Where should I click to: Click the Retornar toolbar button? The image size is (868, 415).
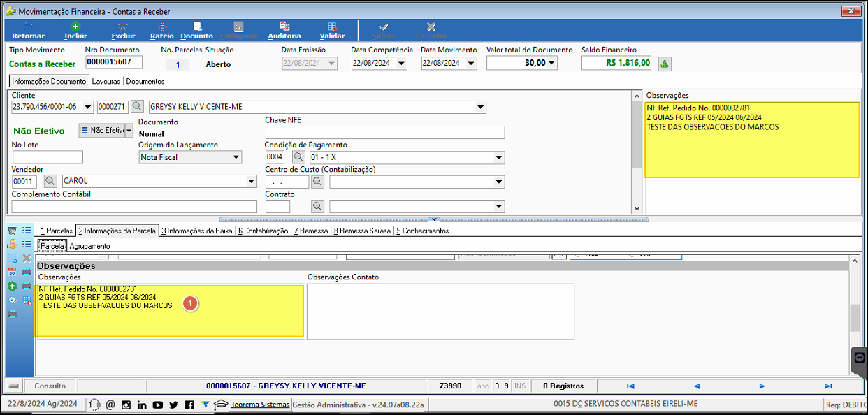28,31
